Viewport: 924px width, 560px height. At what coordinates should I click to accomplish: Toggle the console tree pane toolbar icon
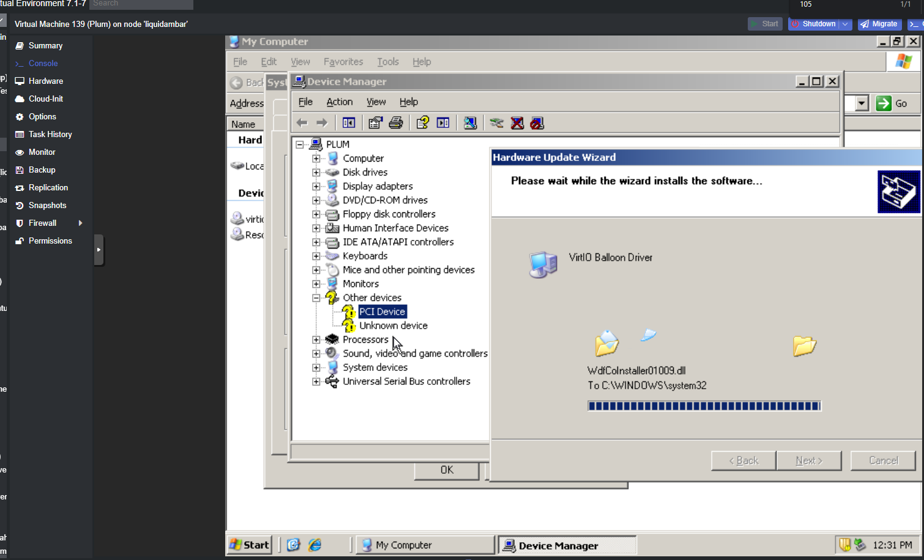coord(349,123)
